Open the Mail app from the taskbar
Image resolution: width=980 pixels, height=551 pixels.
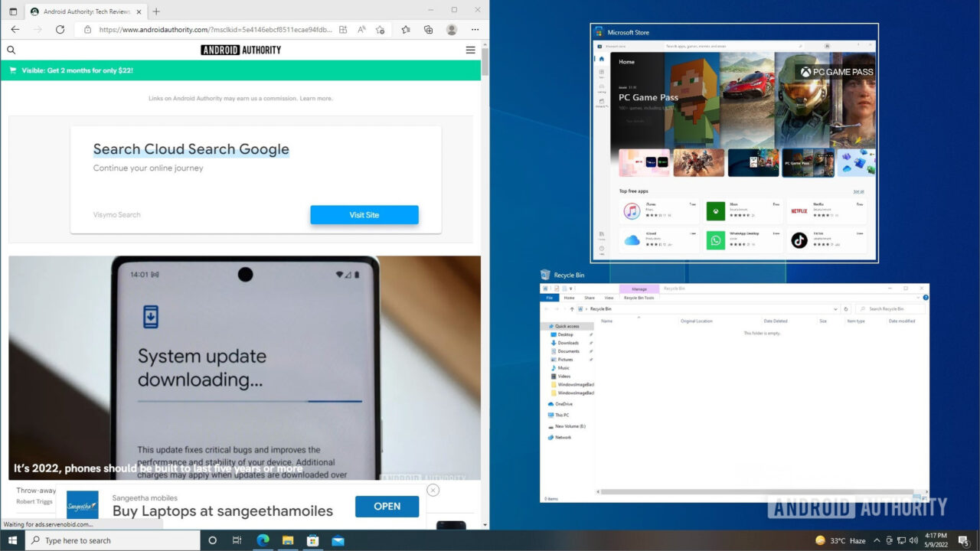[x=338, y=540]
